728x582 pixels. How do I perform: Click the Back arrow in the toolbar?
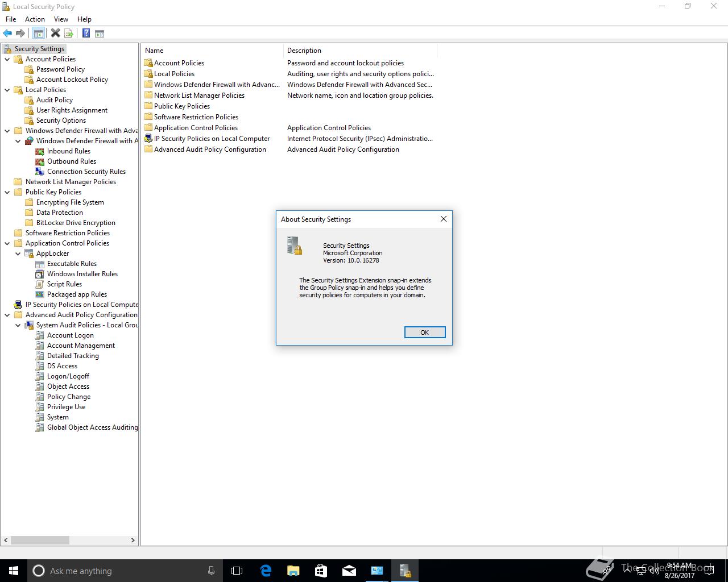tap(7, 34)
